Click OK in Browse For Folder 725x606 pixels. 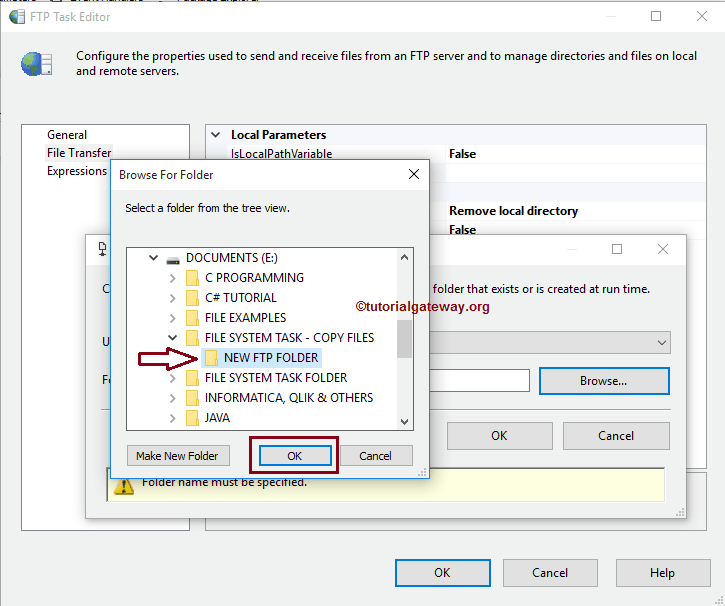[295, 456]
